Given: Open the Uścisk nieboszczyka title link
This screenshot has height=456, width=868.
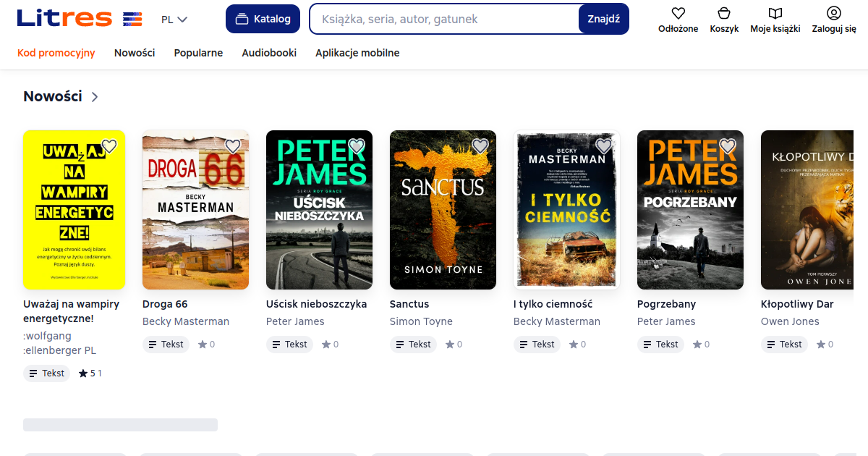Looking at the screenshot, I should pyautogui.click(x=316, y=304).
